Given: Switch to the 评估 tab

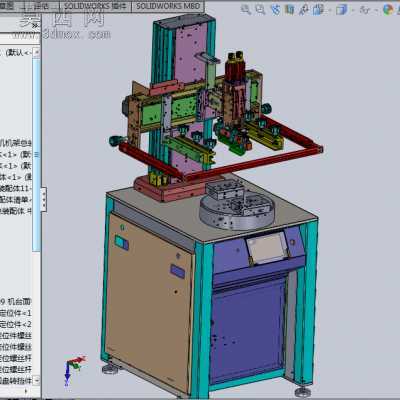Looking at the screenshot, I should click(x=42, y=6).
